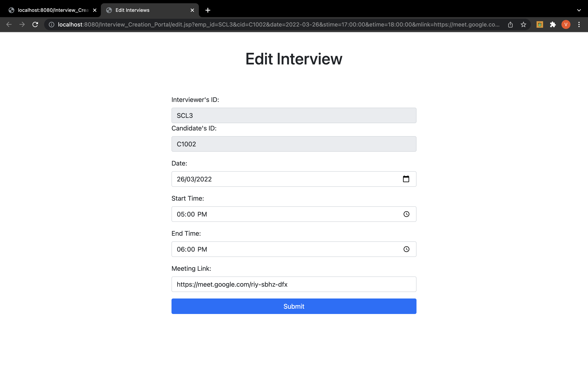View site information icon beside URL
The image size is (588, 367).
(x=51, y=24)
